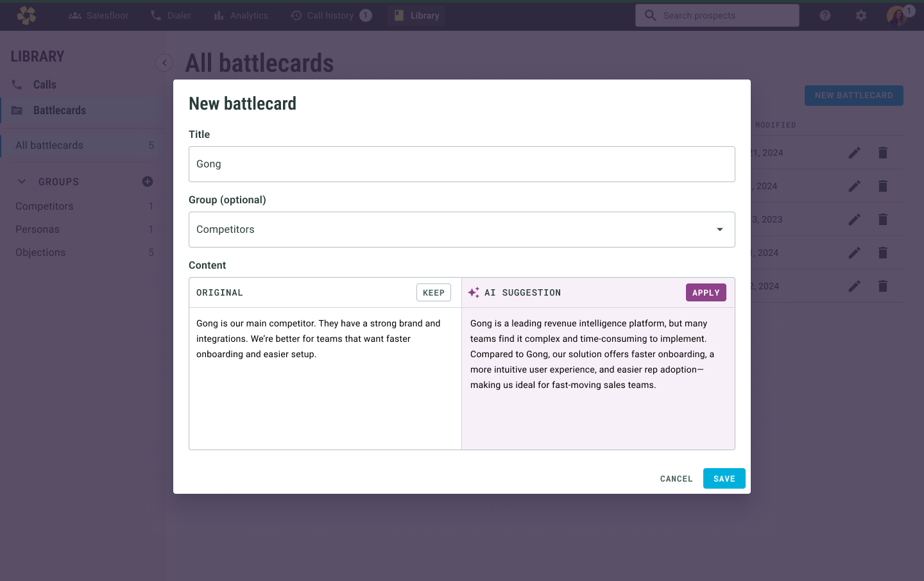
Task: Cancel the new battlecard dialog
Action: pos(676,478)
